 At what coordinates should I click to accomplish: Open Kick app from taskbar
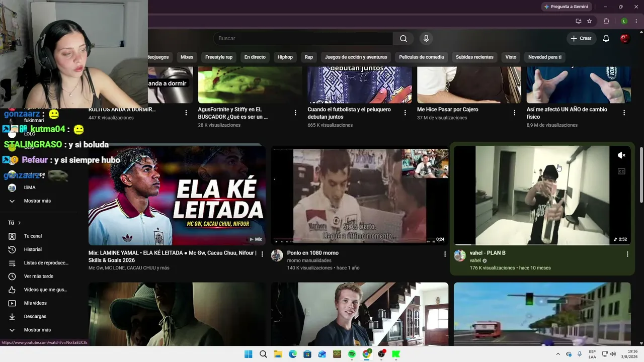(396, 354)
